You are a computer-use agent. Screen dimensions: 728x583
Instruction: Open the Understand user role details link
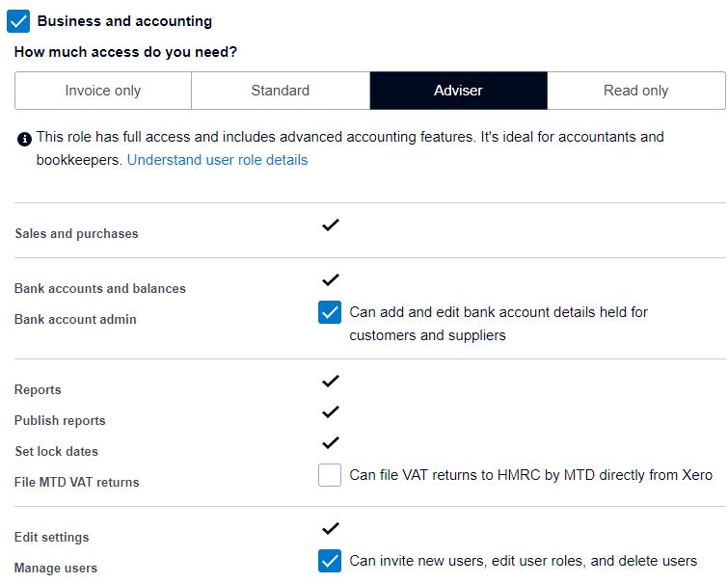217,160
